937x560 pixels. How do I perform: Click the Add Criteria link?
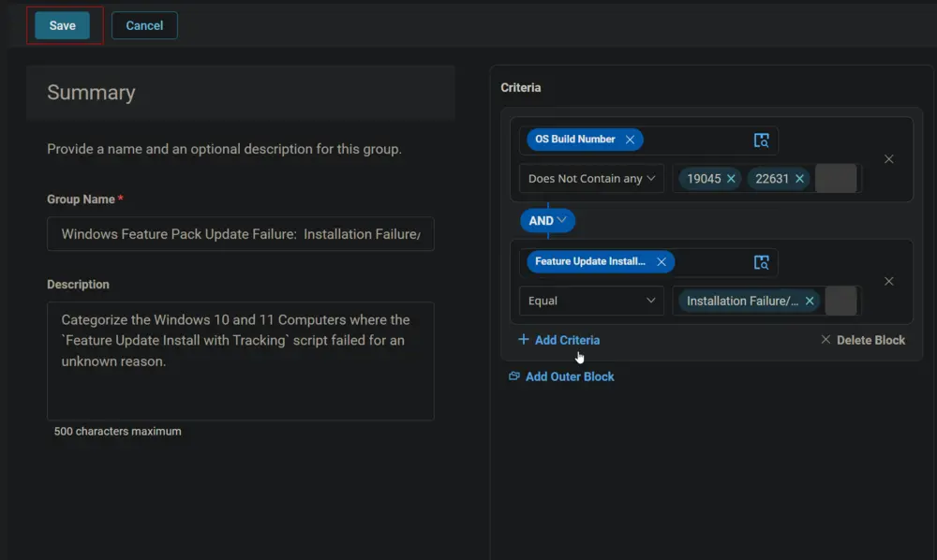558,340
